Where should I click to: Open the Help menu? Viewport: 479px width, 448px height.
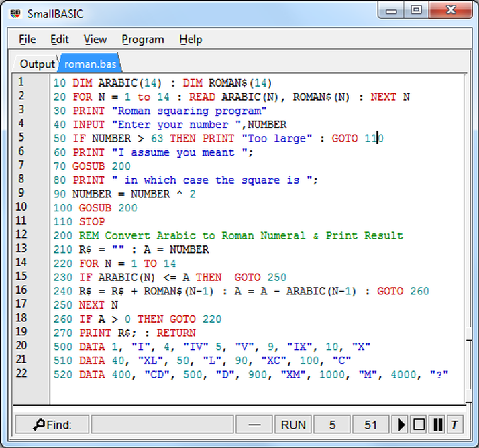click(191, 40)
